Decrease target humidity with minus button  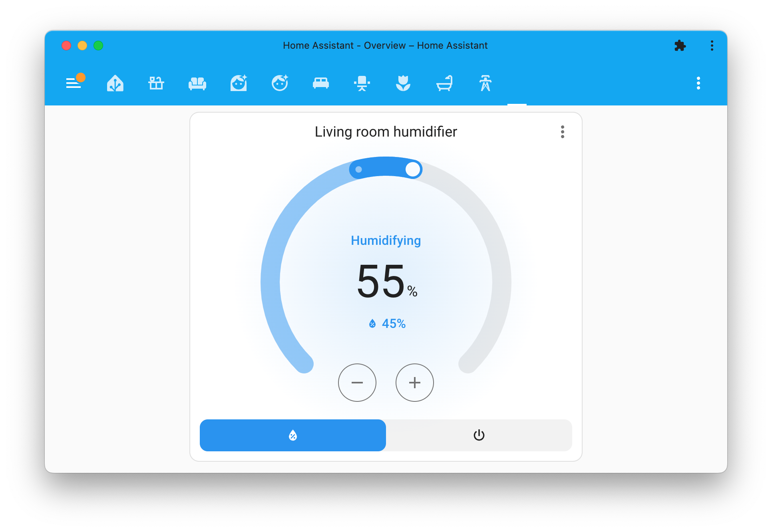coord(357,383)
